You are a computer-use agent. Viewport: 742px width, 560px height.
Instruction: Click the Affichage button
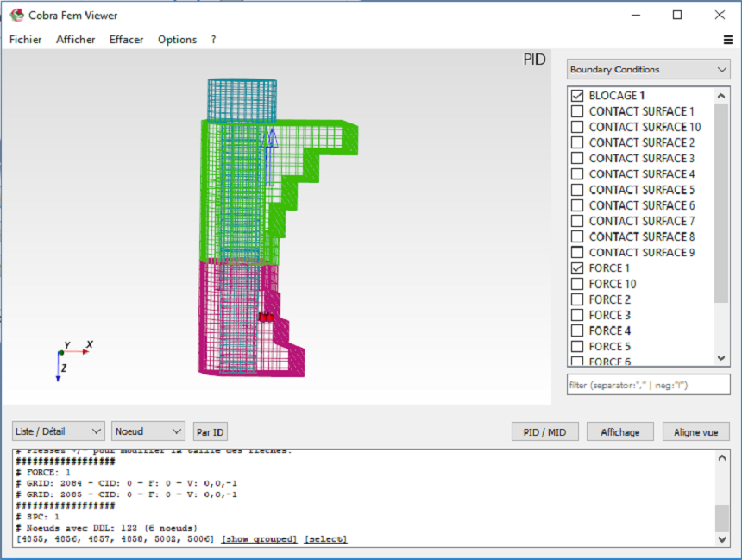click(619, 432)
